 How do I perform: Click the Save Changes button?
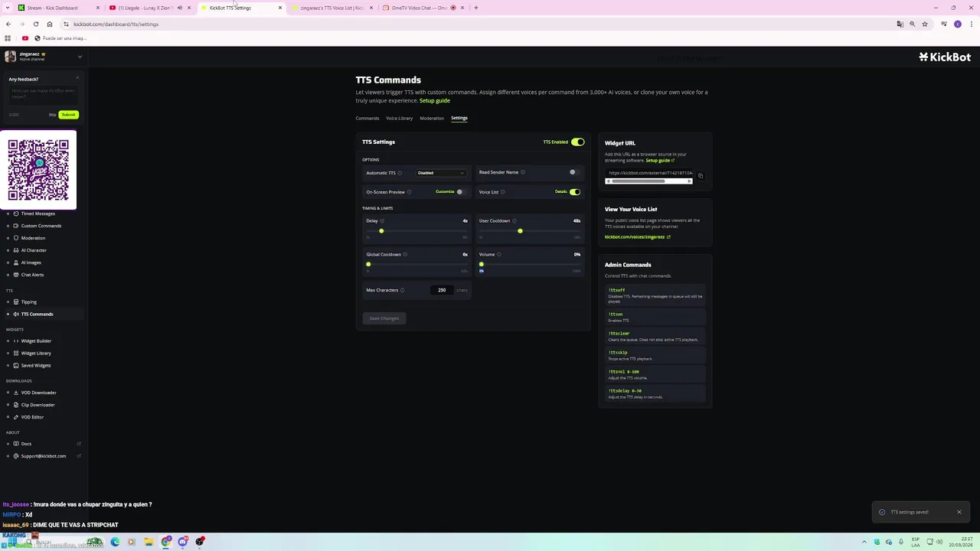coord(384,318)
